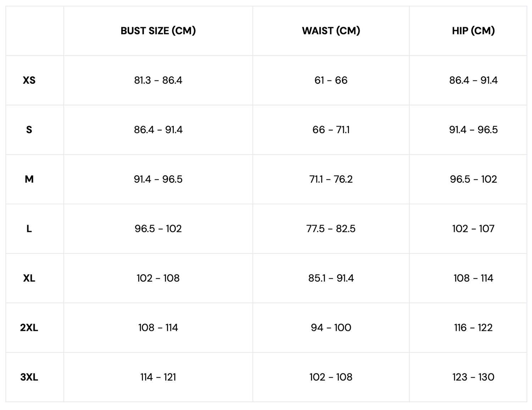Viewport: 532px width, 410px height.
Task: Click the XL waist value 85.1 – 91.4
Action: (331, 278)
